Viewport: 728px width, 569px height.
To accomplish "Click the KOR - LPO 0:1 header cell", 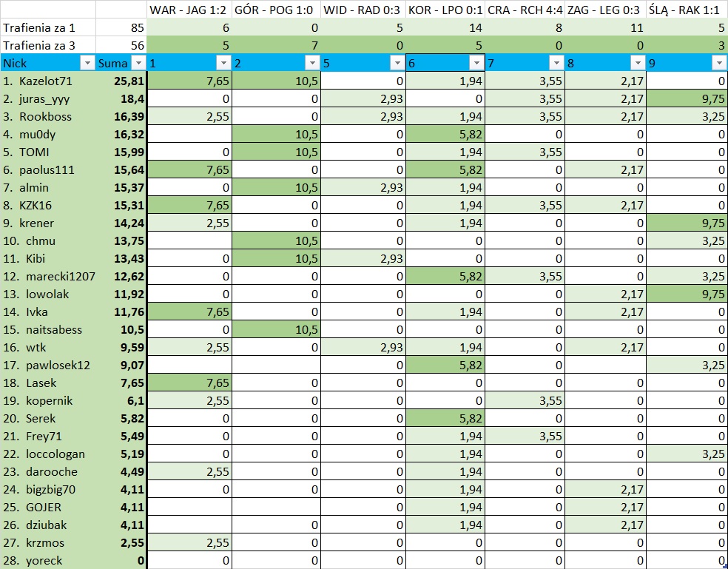I will (x=444, y=10).
